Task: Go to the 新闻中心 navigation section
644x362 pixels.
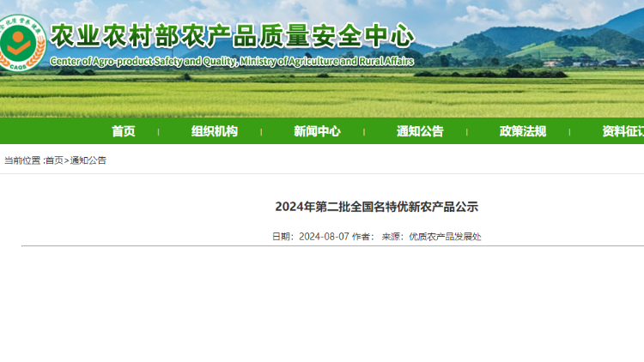Action: (x=317, y=131)
